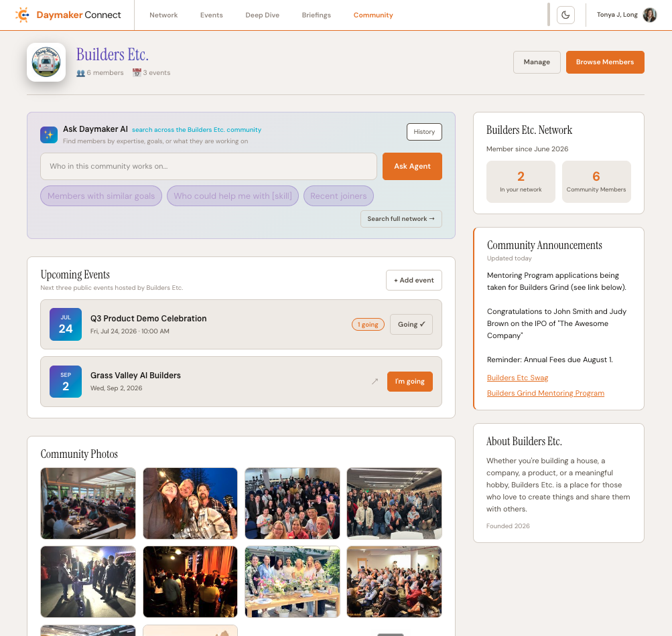
Task: Toggle dark mode with the moon icon
Action: (x=565, y=15)
